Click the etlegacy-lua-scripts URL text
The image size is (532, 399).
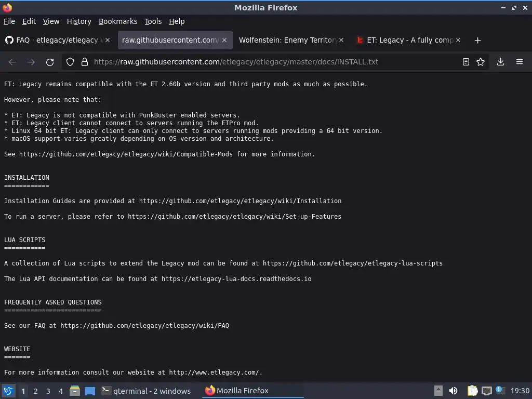point(353,263)
